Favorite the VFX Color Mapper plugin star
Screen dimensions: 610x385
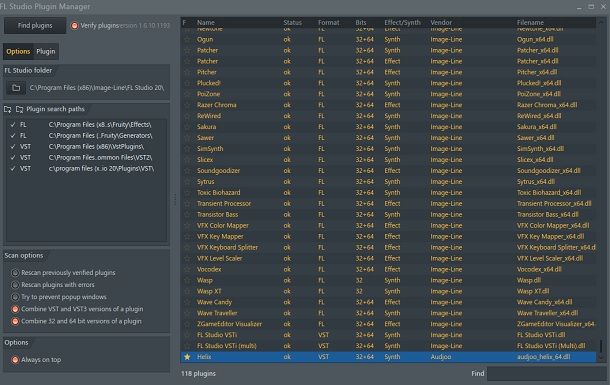click(x=188, y=226)
